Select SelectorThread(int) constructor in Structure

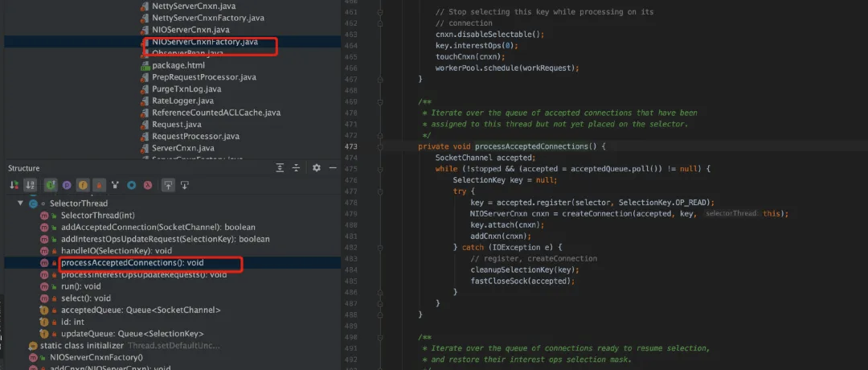pyautogui.click(x=97, y=216)
